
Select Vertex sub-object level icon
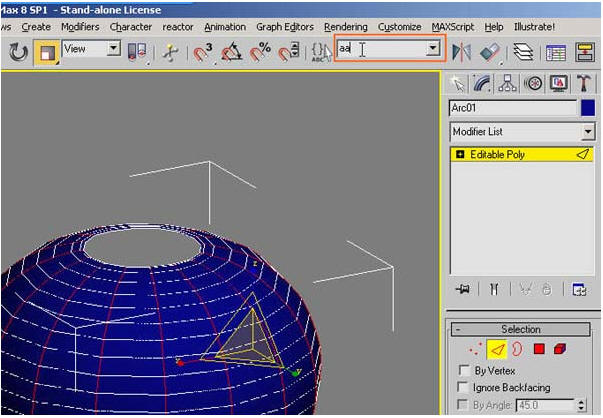pos(475,349)
